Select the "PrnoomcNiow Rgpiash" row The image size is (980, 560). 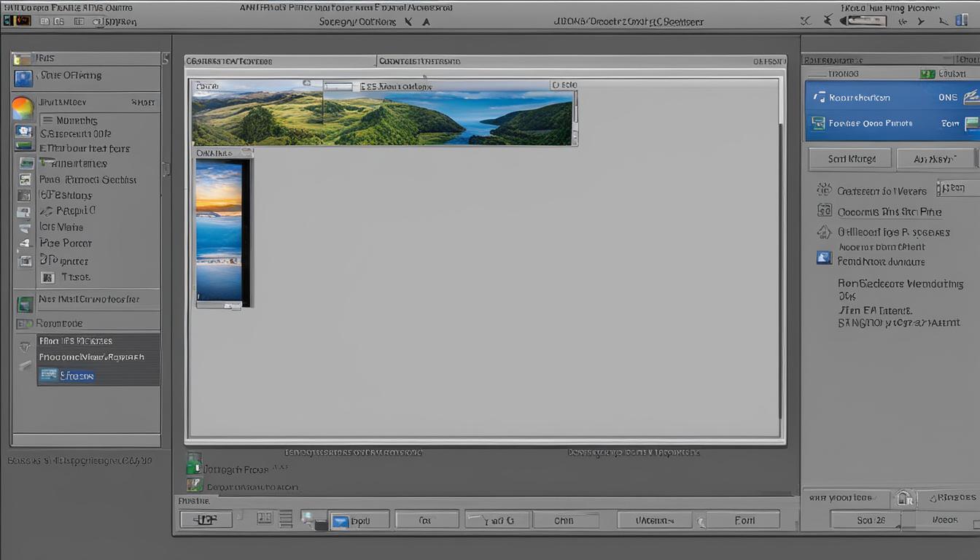pyautogui.click(x=98, y=357)
